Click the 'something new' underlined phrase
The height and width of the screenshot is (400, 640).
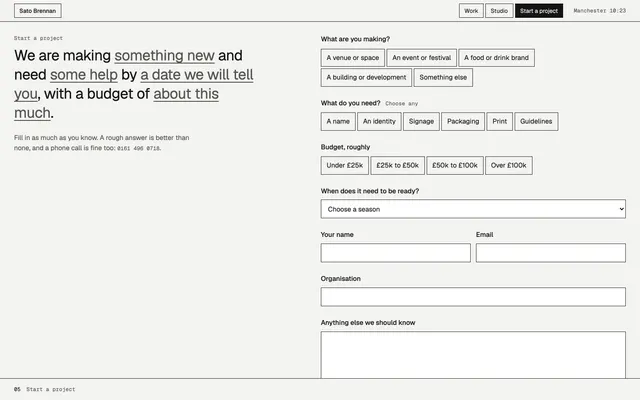coord(164,56)
